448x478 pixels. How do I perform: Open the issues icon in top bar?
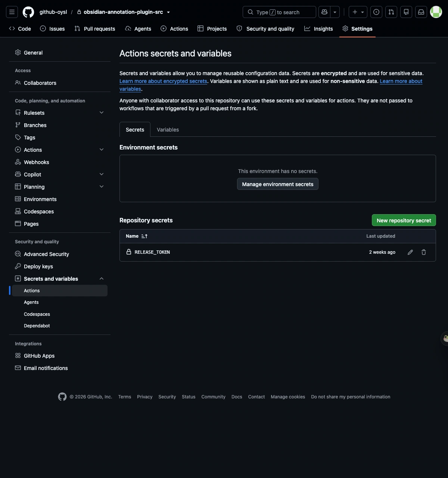376,12
